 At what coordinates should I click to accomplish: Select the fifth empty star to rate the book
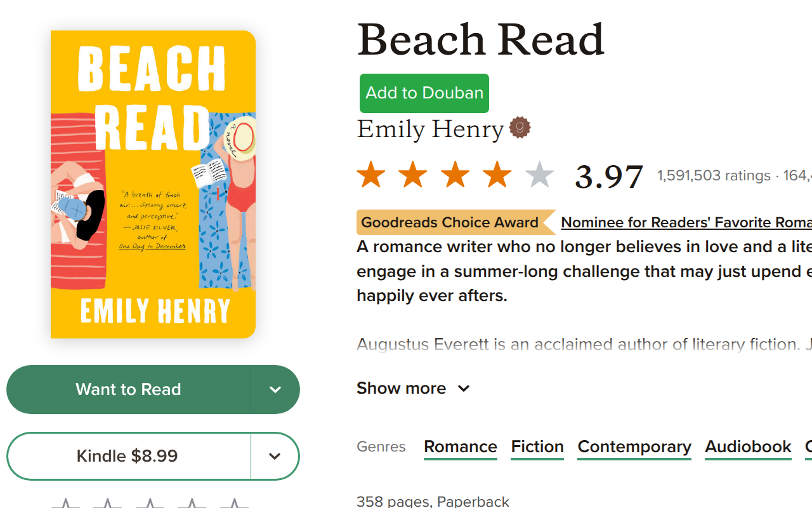click(235, 504)
